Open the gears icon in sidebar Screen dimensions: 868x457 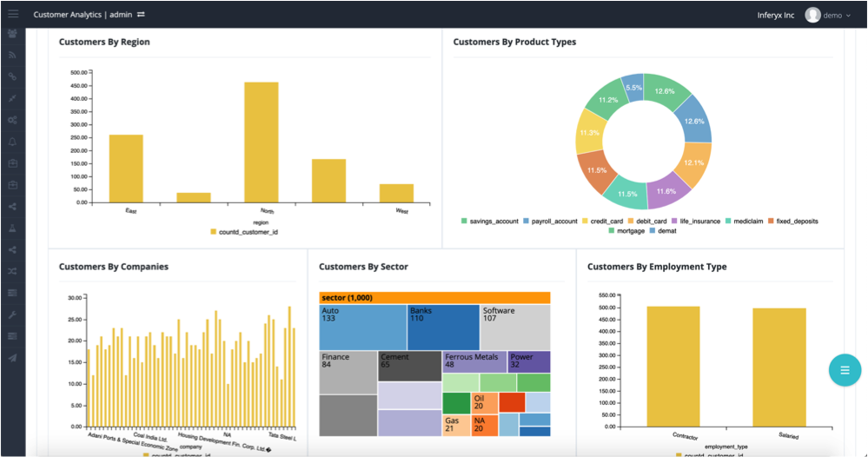coord(12,120)
